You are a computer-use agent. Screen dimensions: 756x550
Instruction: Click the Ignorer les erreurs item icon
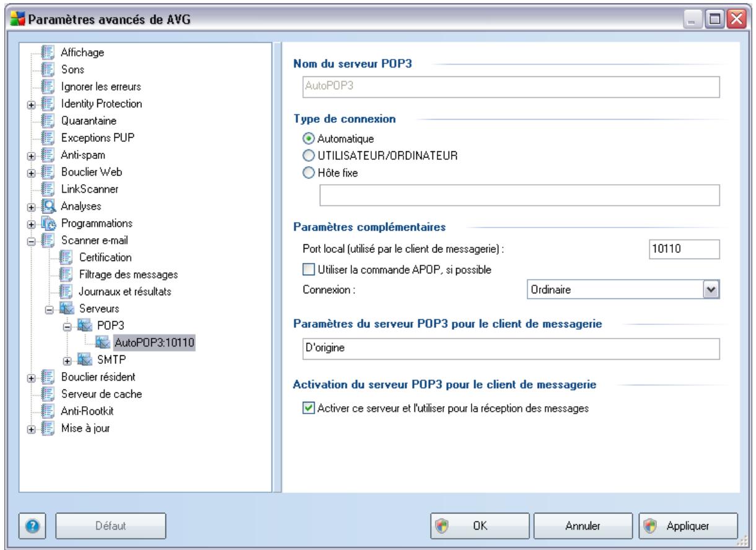click(47, 86)
